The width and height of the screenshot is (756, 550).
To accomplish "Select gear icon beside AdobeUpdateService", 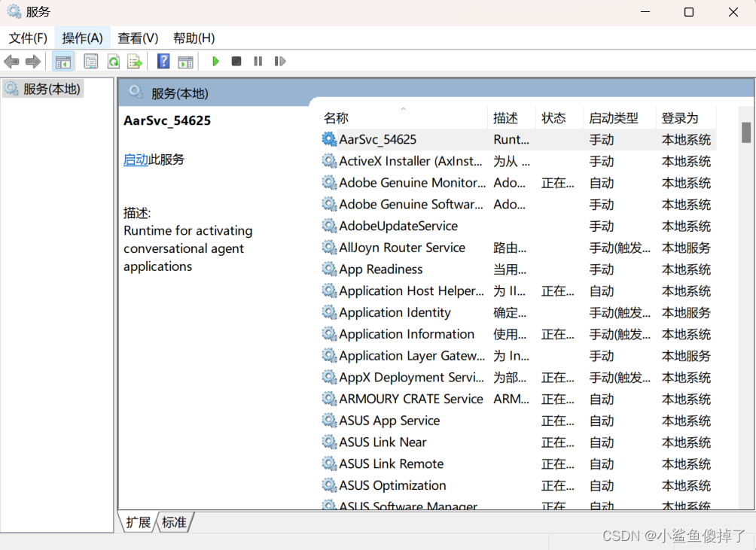I will 329,226.
